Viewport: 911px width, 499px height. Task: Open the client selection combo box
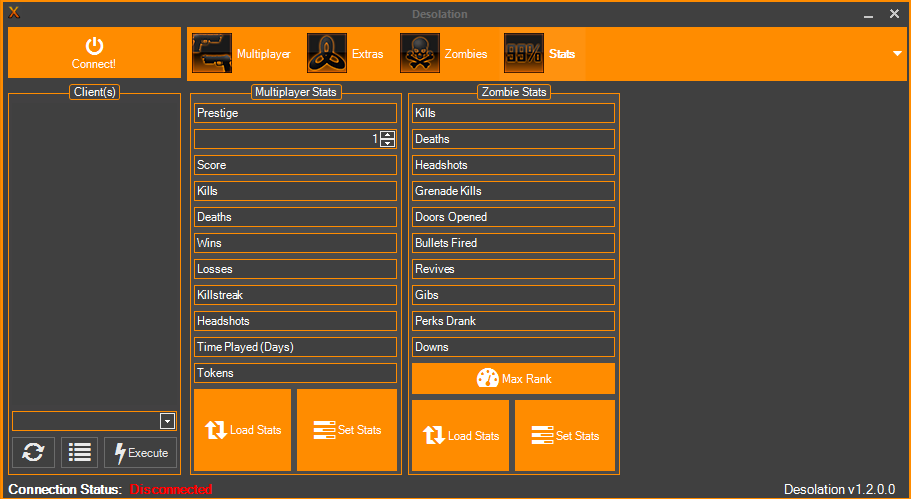(167, 421)
